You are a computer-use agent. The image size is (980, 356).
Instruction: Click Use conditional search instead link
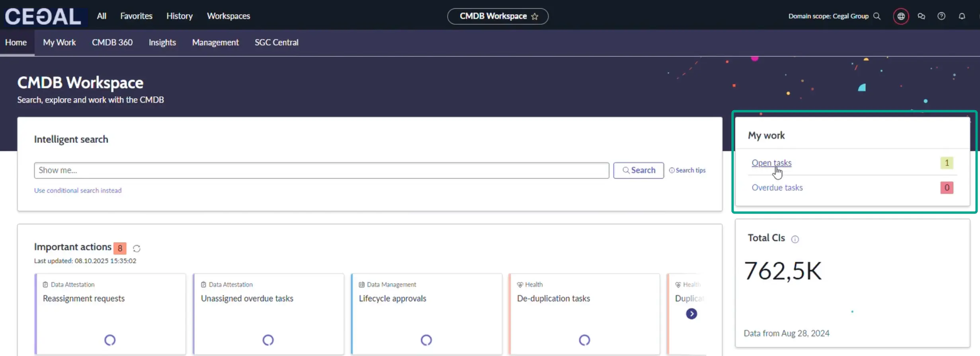pyautogui.click(x=78, y=191)
